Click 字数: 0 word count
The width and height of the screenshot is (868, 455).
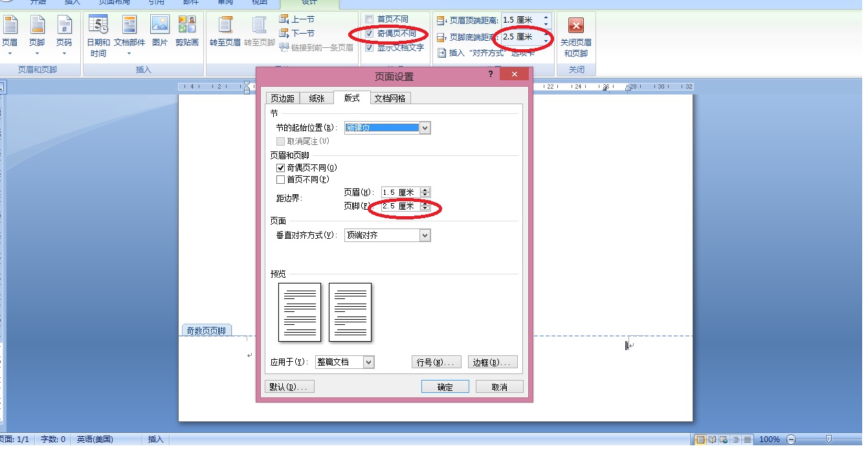53,439
